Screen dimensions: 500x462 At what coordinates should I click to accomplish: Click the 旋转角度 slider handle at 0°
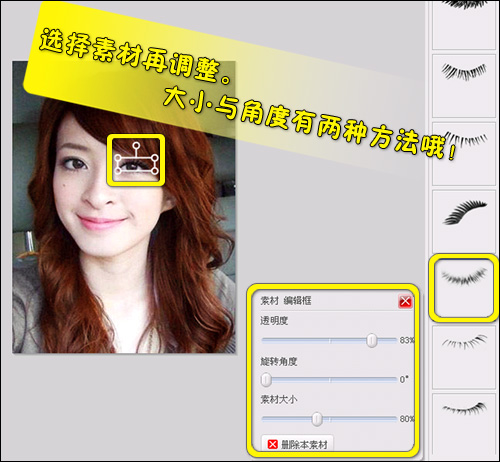[266, 380]
